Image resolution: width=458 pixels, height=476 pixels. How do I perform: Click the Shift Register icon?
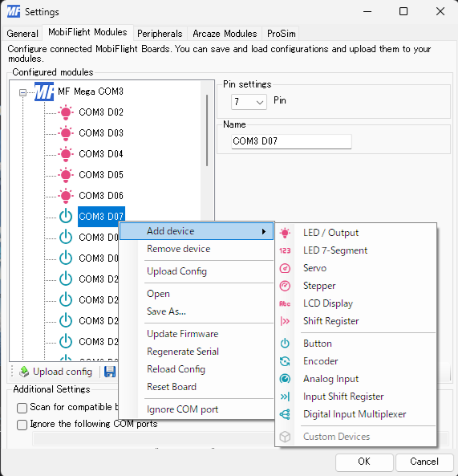click(x=285, y=321)
